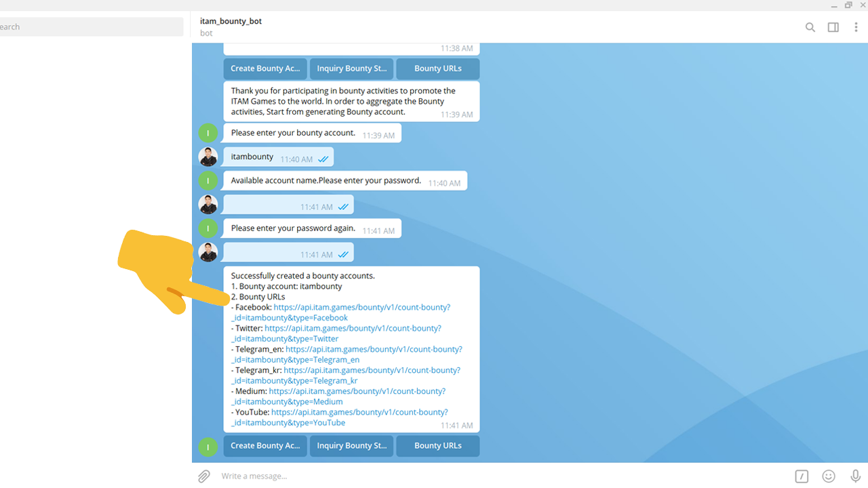Click 'Available account name.Please enter your password.' message

[345, 181]
